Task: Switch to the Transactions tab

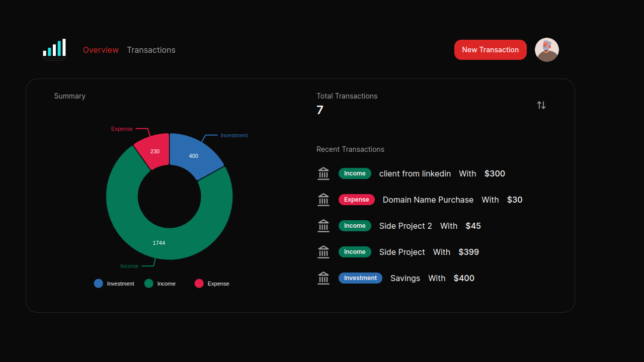Action: pos(151,50)
